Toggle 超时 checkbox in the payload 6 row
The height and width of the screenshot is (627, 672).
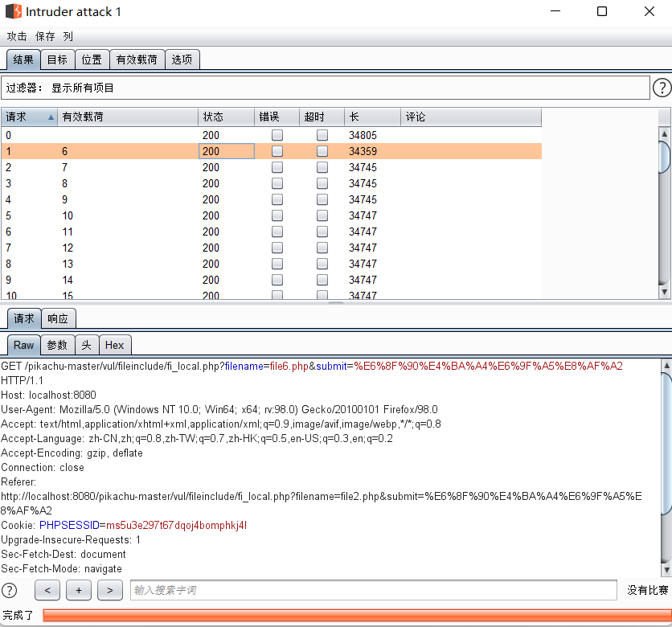(322, 151)
